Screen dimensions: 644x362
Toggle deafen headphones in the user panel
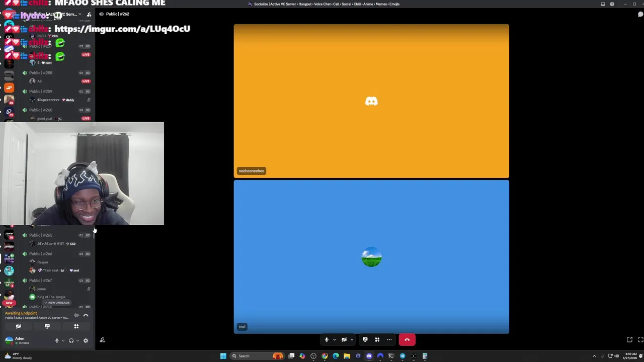coord(71,341)
